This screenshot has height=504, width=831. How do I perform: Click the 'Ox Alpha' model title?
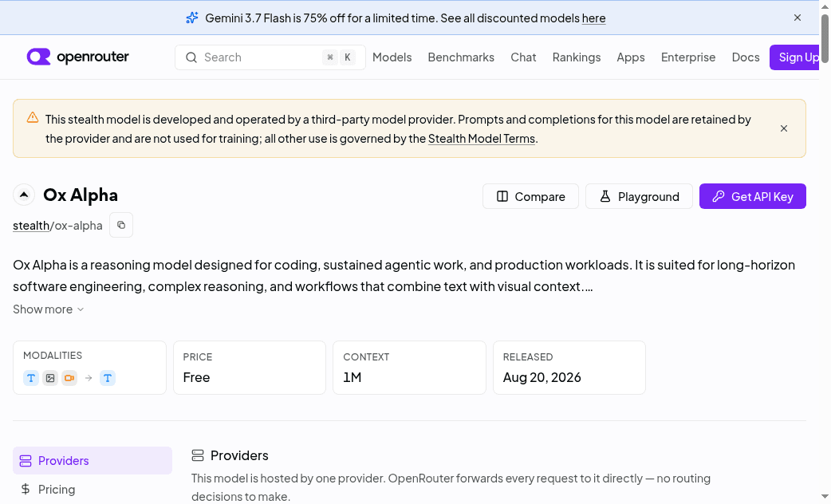point(81,195)
